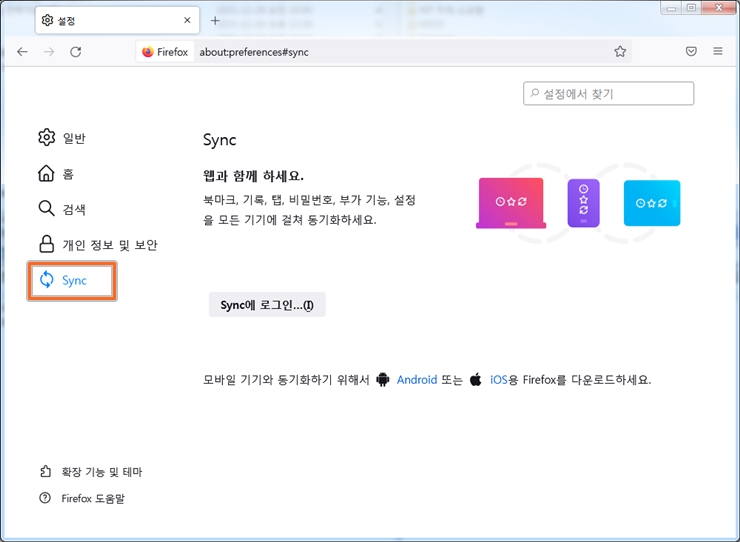Click the Android robot icon
The height and width of the screenshot is (542, 740).
click(383, 379)
